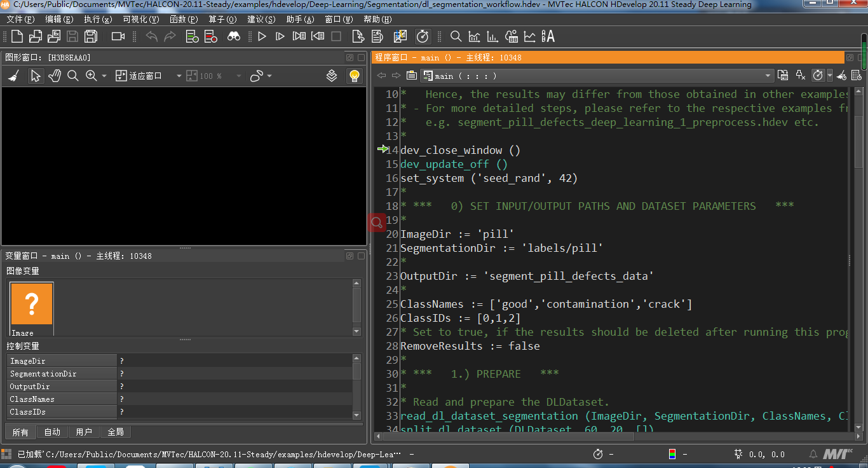Toggle the light bulb tooltip button
Viewport: 868px width, 468px height.
coord(354,76)
